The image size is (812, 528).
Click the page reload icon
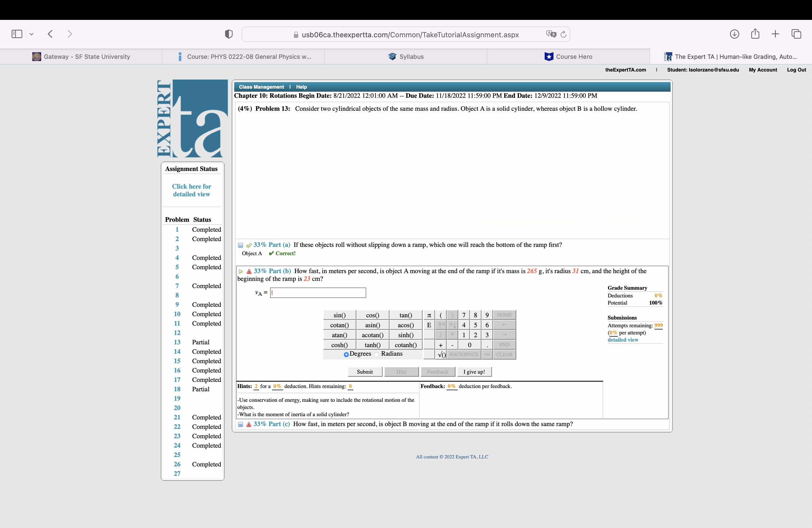(x=563, y=34)
